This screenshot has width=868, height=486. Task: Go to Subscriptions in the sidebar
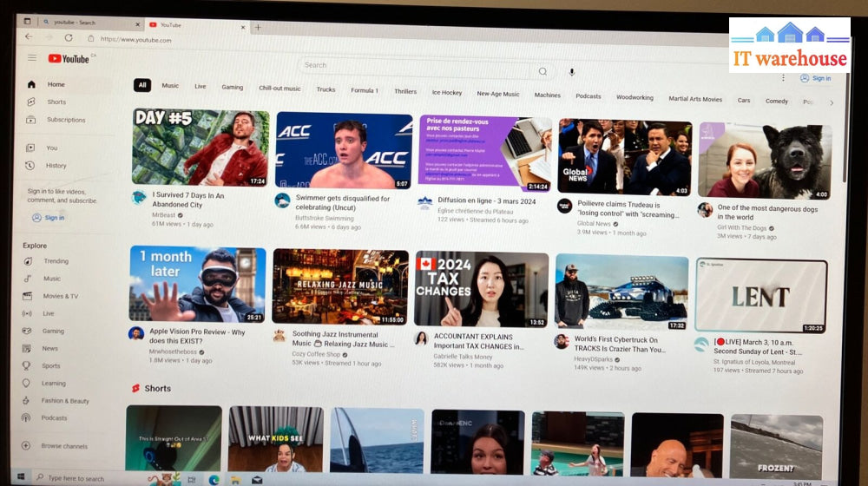point(65,120)
